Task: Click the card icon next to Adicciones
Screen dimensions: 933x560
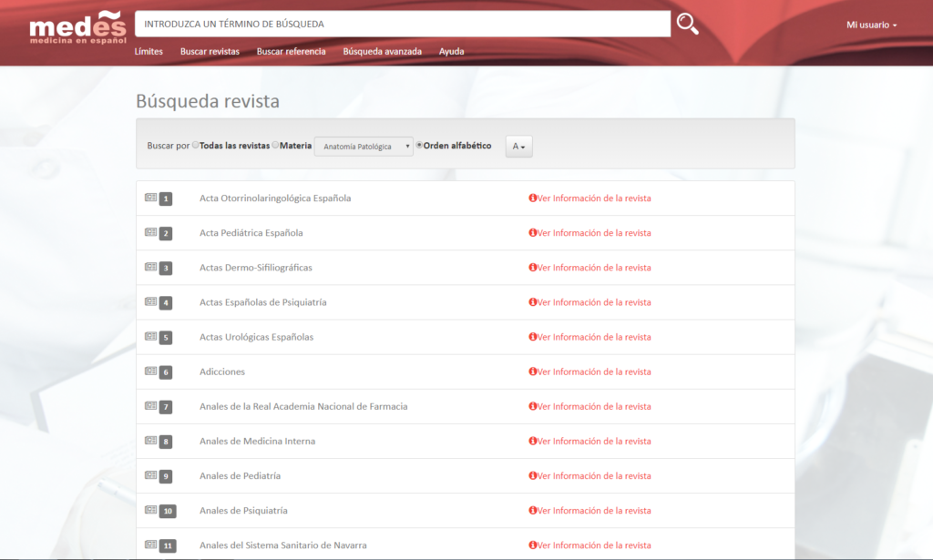Action: click(150, 371)
